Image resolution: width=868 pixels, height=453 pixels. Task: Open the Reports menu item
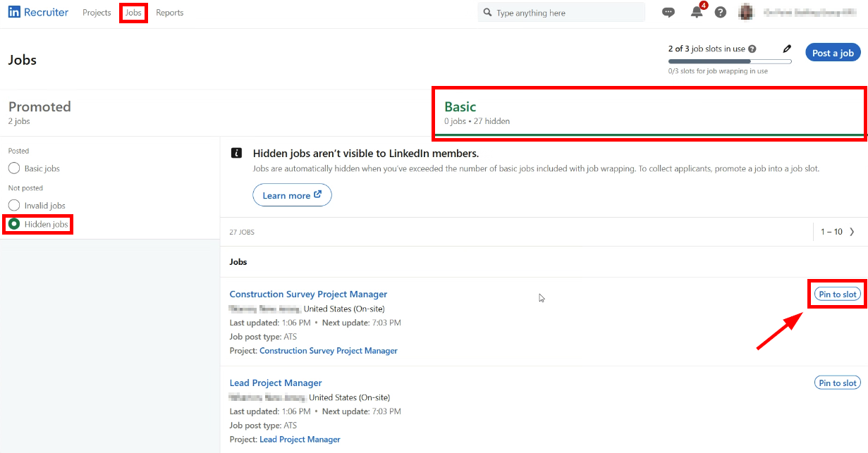pyautogui.click(x=170, y=13)
